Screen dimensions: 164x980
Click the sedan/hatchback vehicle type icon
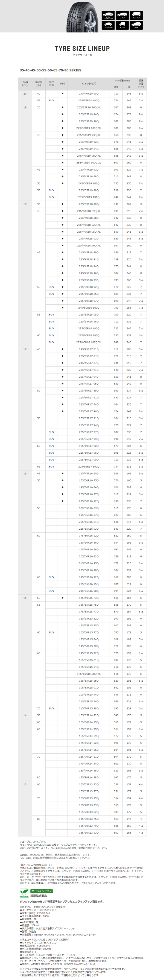[x=108, y=16]
